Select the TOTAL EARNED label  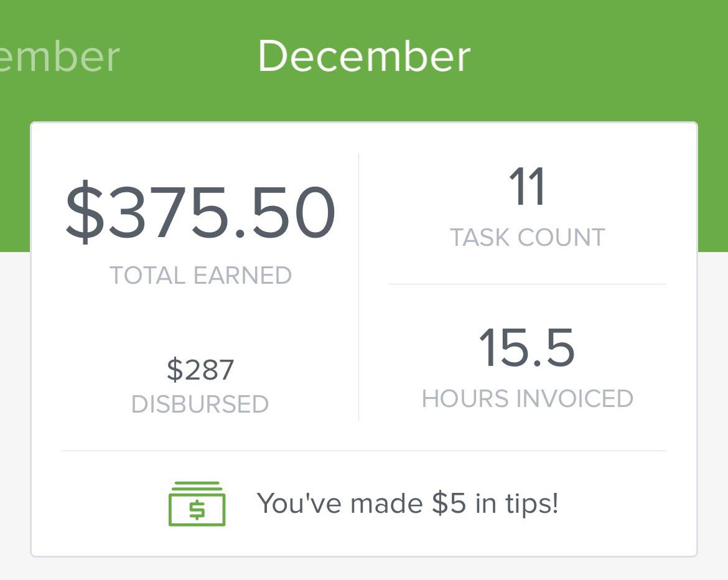click(200, 276)
